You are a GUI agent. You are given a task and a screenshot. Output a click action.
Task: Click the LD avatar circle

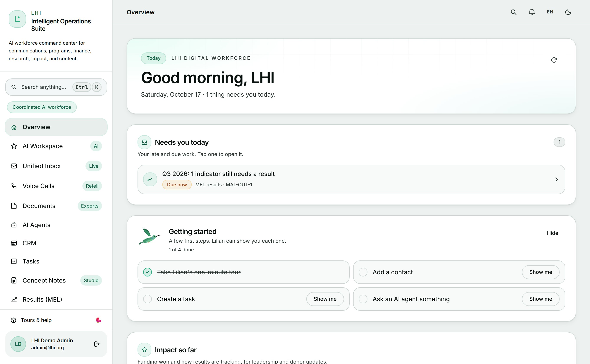click(x=18, y=344)
